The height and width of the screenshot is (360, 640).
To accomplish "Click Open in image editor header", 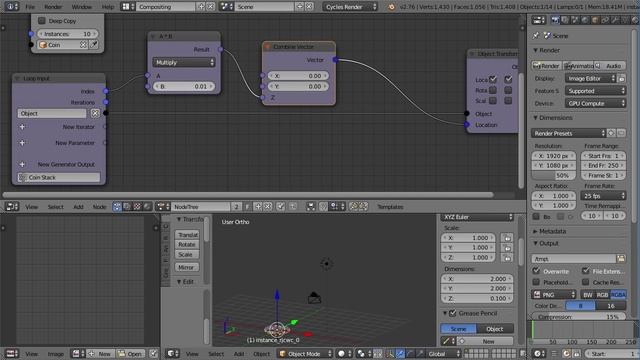I will (x=130, y=353).
